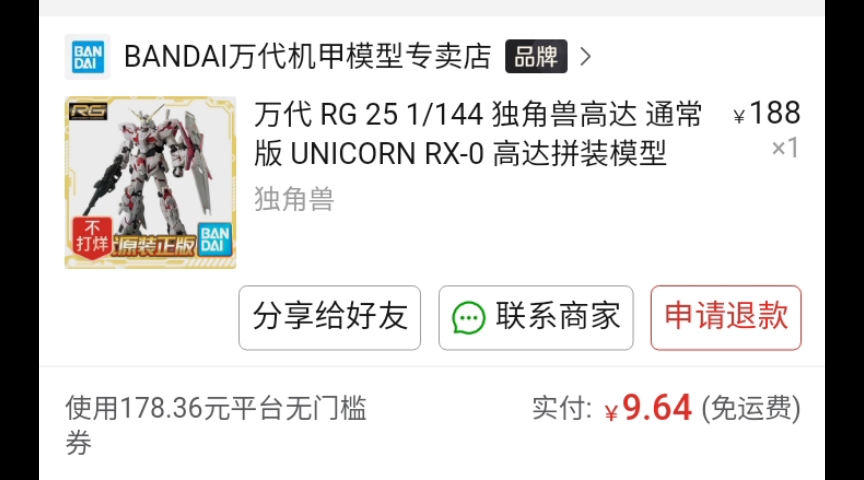Click the 分享给好友 button
This screenshot has height=480, width=864.
tap(330, 317)
